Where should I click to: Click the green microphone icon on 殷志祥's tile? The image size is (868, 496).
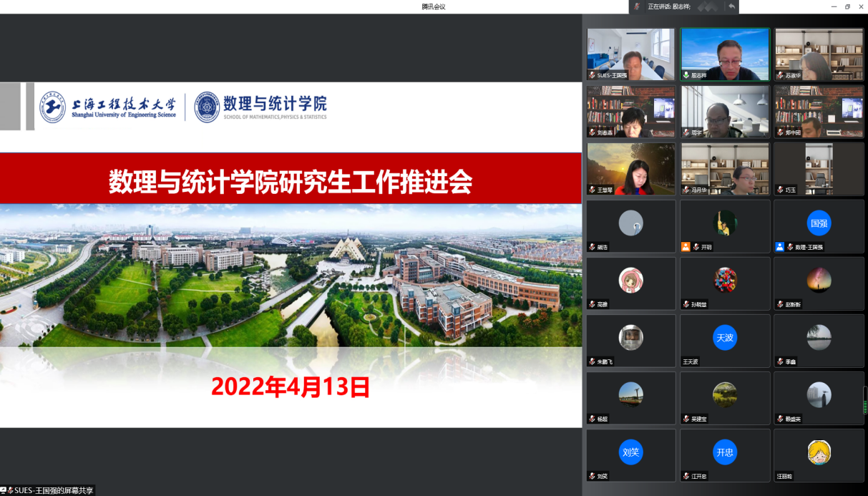686,75
